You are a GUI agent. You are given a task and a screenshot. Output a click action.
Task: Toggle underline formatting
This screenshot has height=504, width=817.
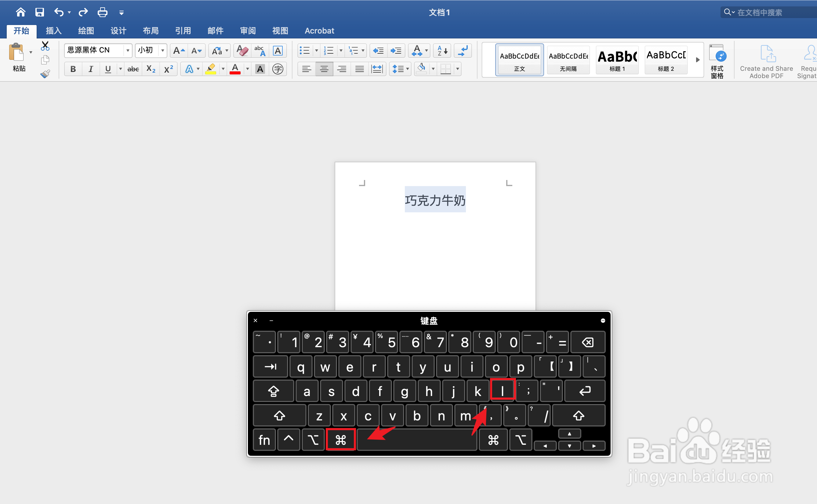(x=108, y=69)
